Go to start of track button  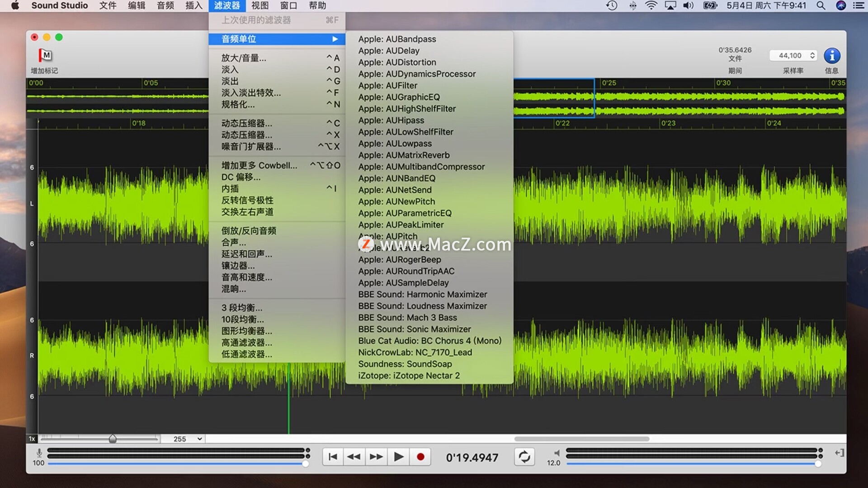(333, 457)
